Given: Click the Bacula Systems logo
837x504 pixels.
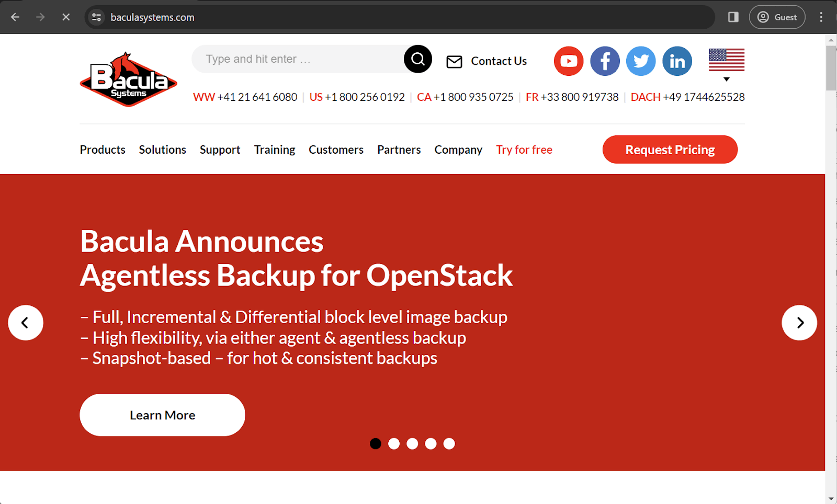Looking at the screenshot, I should coord(128,78).
